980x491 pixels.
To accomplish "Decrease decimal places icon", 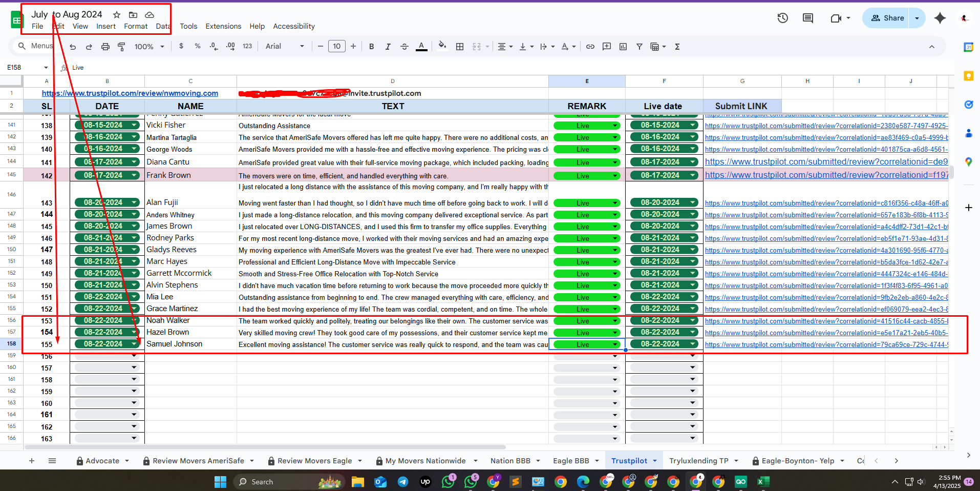I will (214, 46).
